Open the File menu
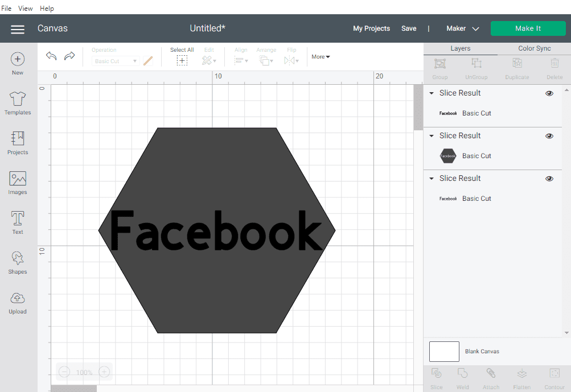 click(6, 8)
